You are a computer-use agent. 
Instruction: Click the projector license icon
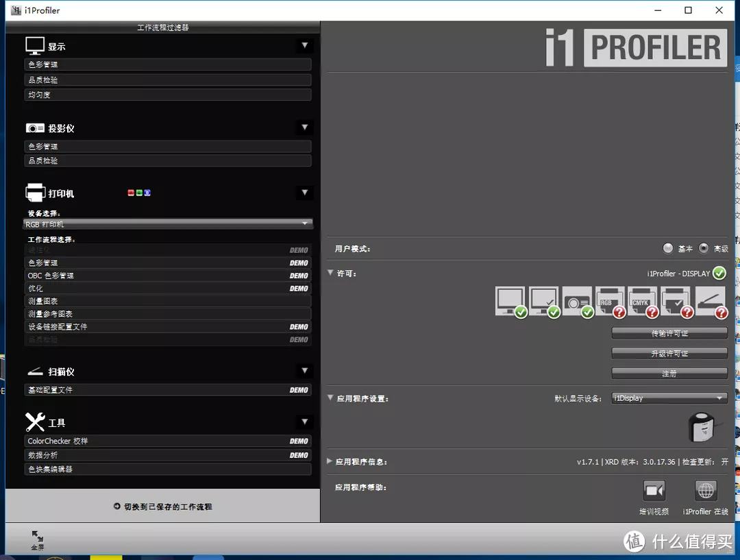click(577, 301)
